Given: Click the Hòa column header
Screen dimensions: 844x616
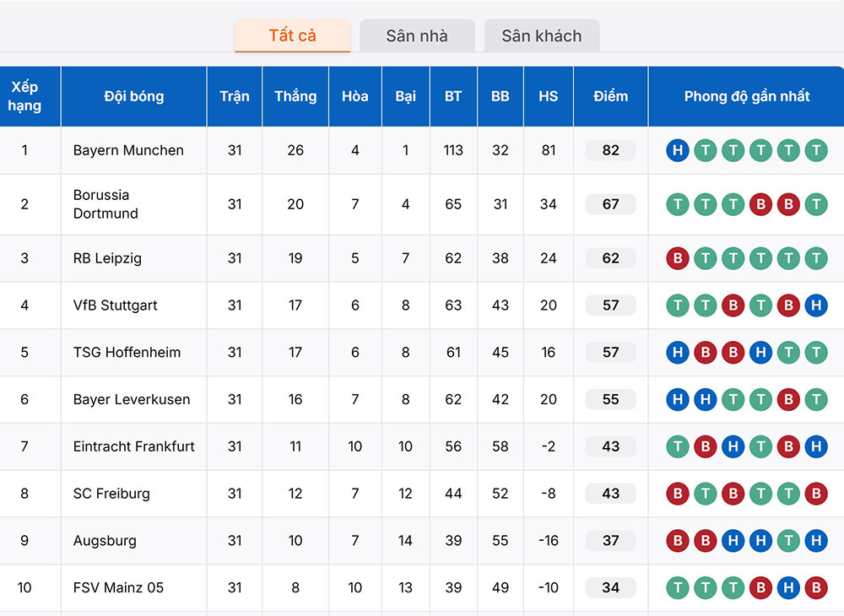Looking at the screenshot, I should point(355,96).
